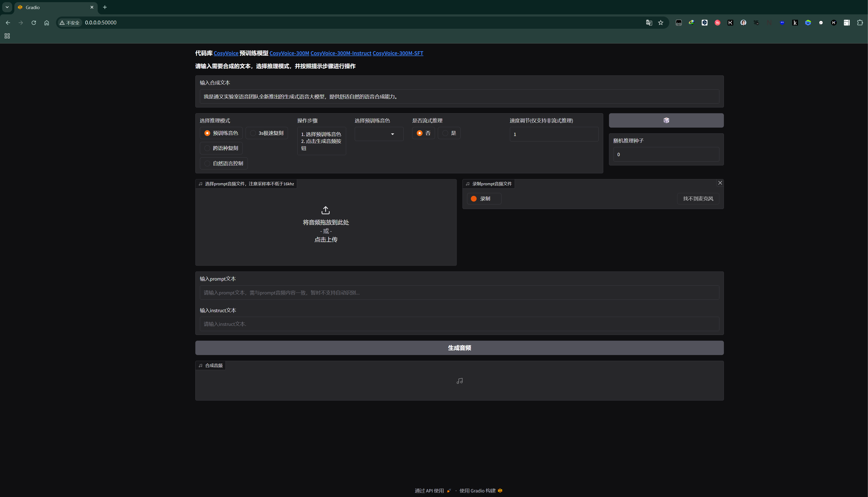868x497 pixels.
Task: Click the translate page icon in address bar
Action: (649, 23)
